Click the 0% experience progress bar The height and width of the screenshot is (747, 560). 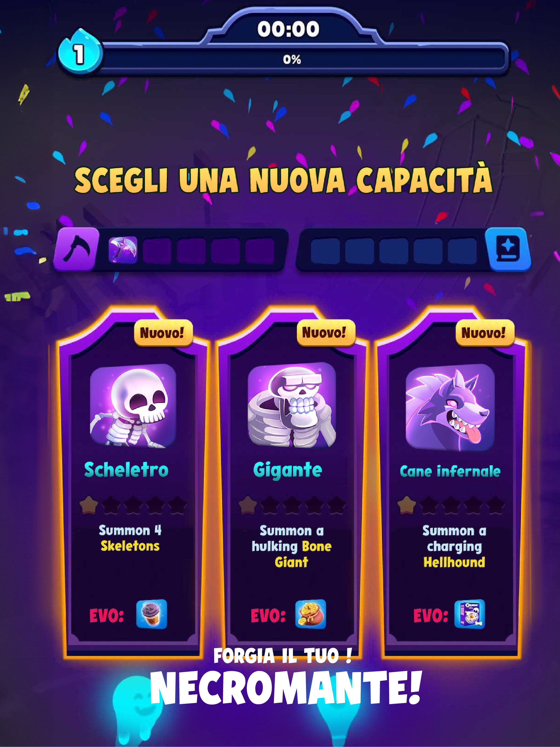[x=292, y=59]
